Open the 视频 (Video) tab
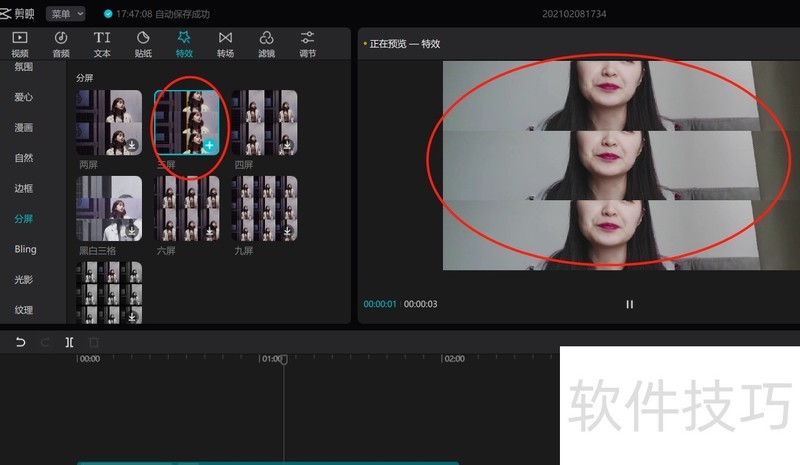This screenshot has width=800, height=465. click(20, 44)
